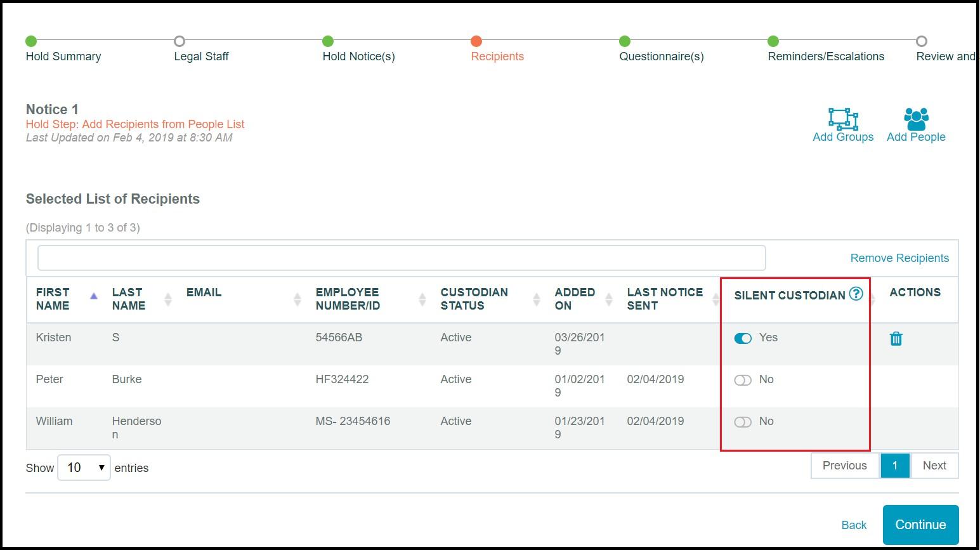Click the Review and step circle marker
The image size is (980, 550).
tap(922, 41)
